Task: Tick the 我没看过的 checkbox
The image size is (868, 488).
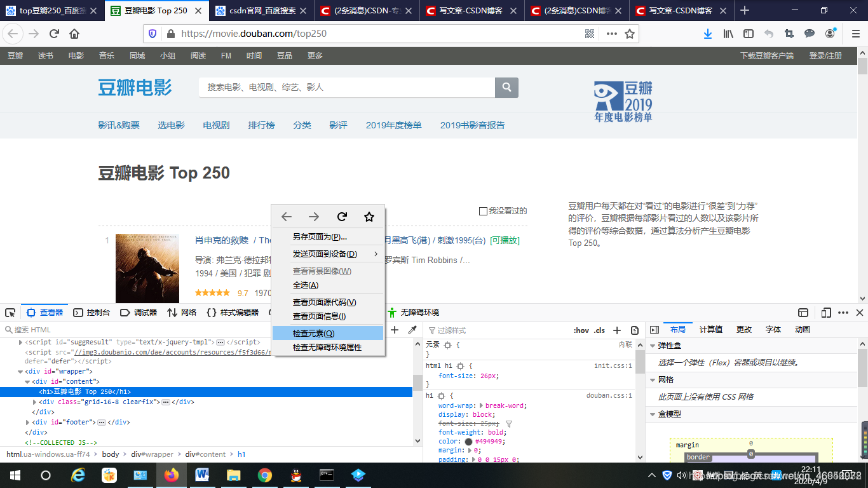Action: coord(483,211)
